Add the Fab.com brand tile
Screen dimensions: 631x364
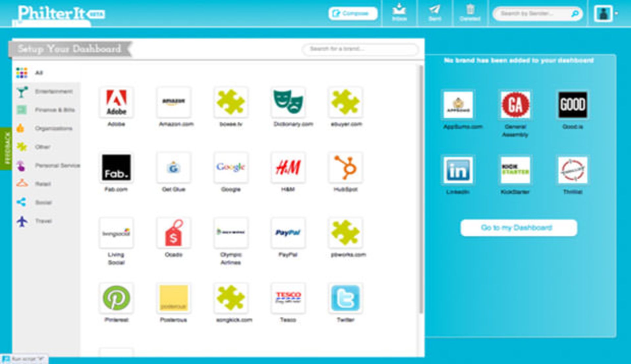pos(116,168)
